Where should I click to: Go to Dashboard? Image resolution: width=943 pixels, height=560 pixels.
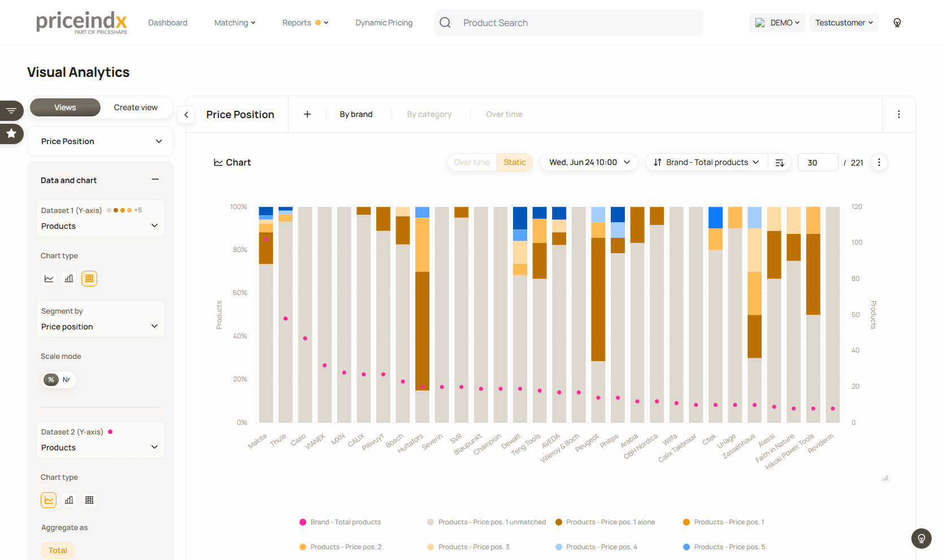coord(168,23)
